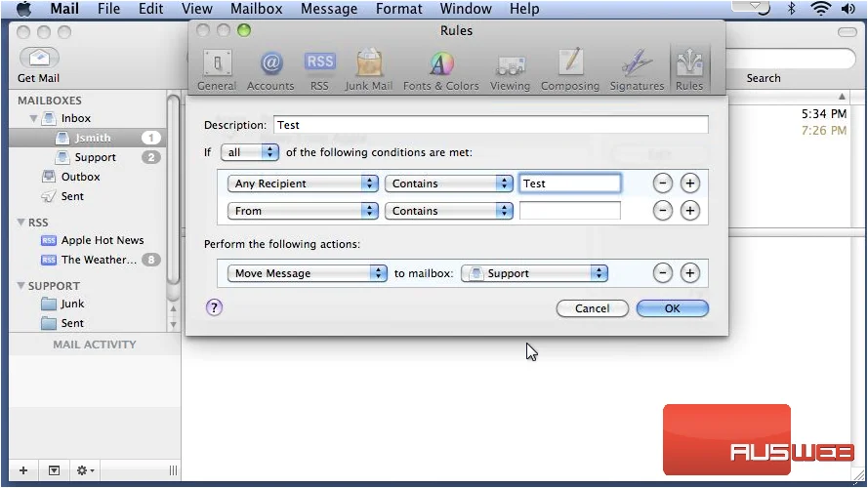Select The Weather feed
This screenshot has height=488, width=868.
point(88,260)
